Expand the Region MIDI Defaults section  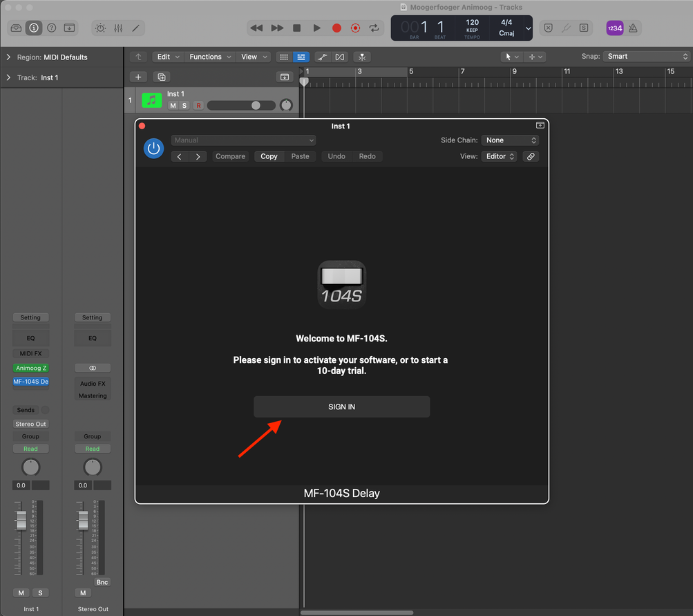click(x=8, y=57)
